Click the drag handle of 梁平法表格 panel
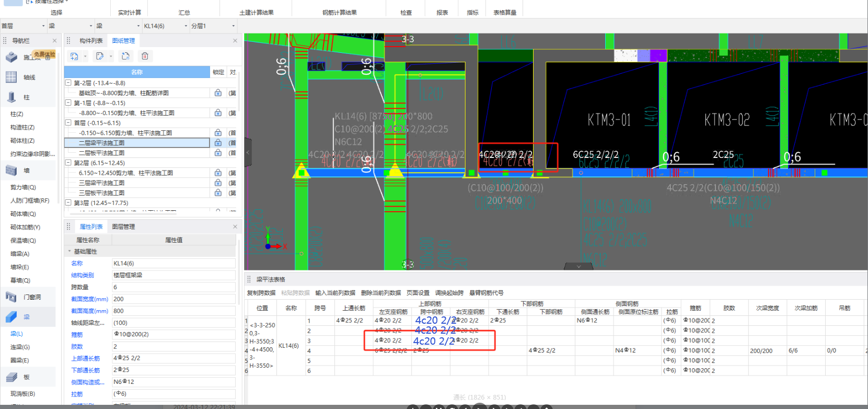This screenshot has height=409, width=868. pos(249,279)
